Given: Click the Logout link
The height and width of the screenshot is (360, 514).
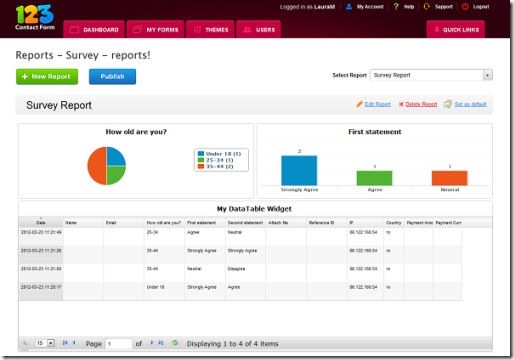Looking at the screenshot, I should (481, 7).
